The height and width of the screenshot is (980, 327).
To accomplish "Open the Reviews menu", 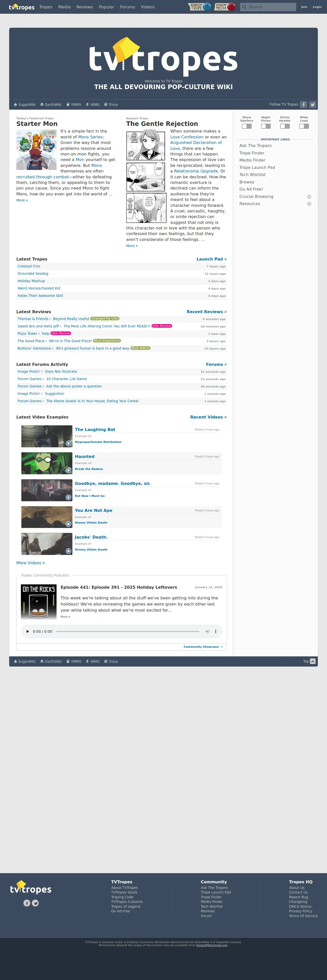I will (x=85, y=7).
